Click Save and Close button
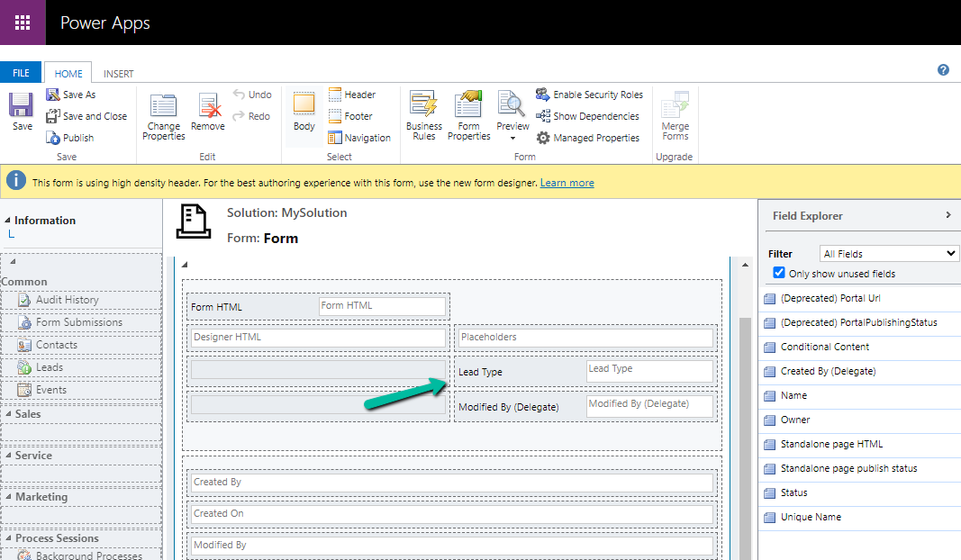 (86, 116)
